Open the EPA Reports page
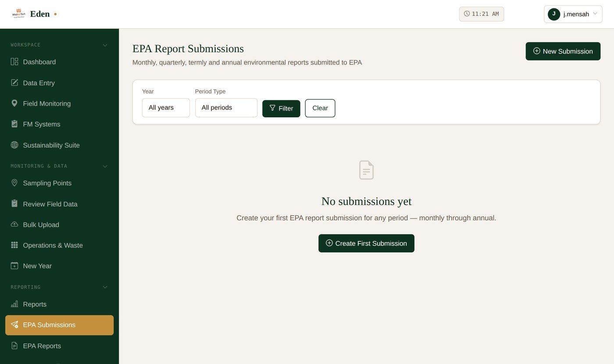Screen dimensions: 614x364 point(59,346)
